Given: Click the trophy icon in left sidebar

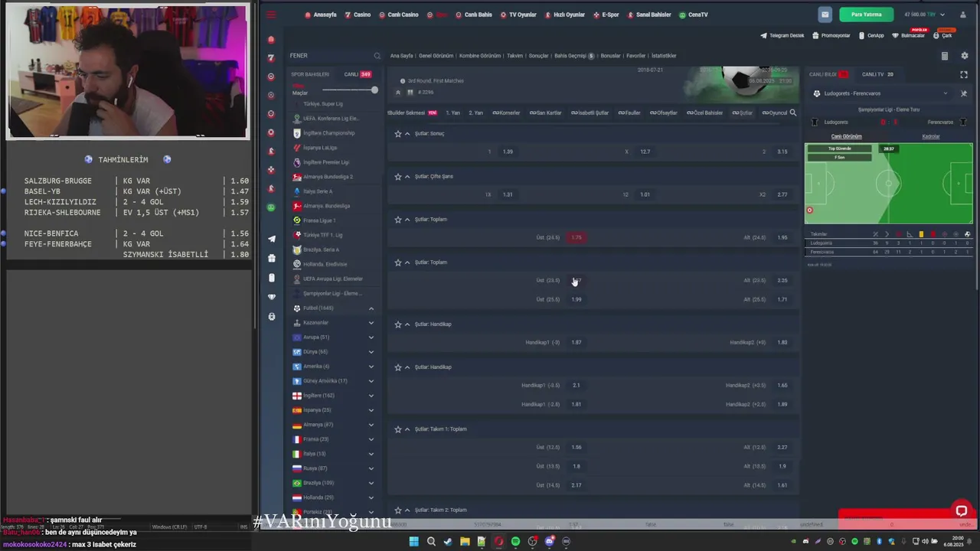Looking at the screenshot, I should [271, 297].
